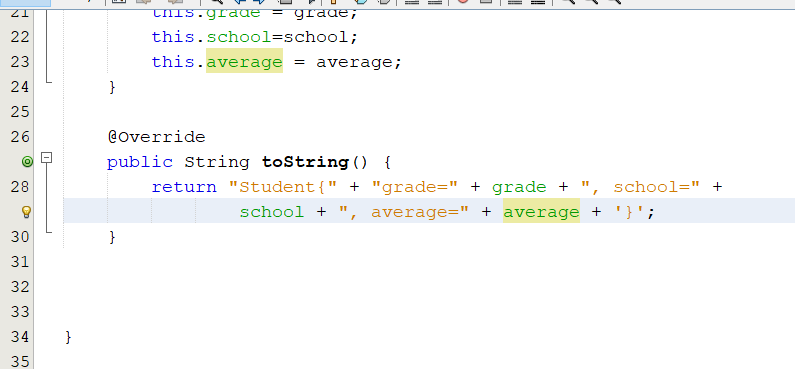Click line number 33 in the gutter
Image resolution: width=795 pixels, height=369 pixels.
pos(20,312)
